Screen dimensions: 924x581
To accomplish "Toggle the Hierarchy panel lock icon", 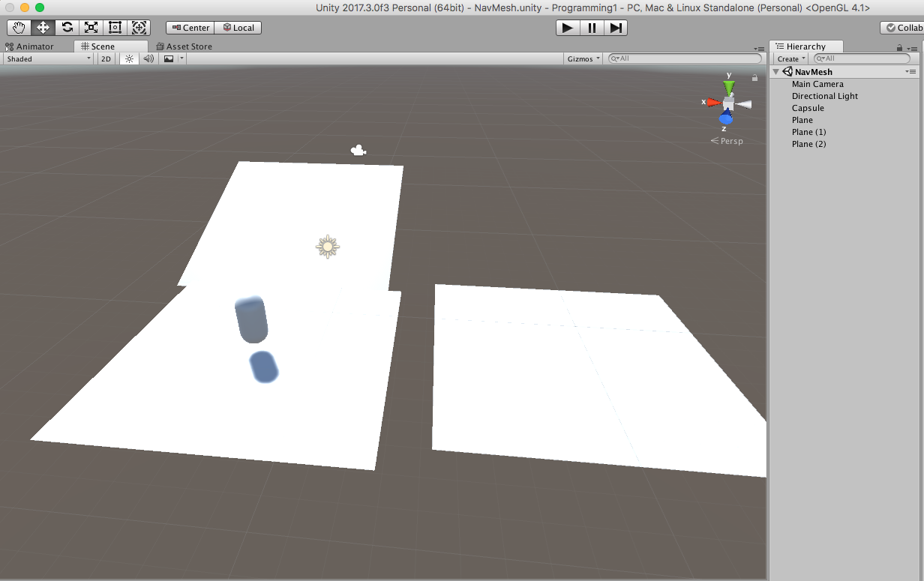I will tap(900, 47).
